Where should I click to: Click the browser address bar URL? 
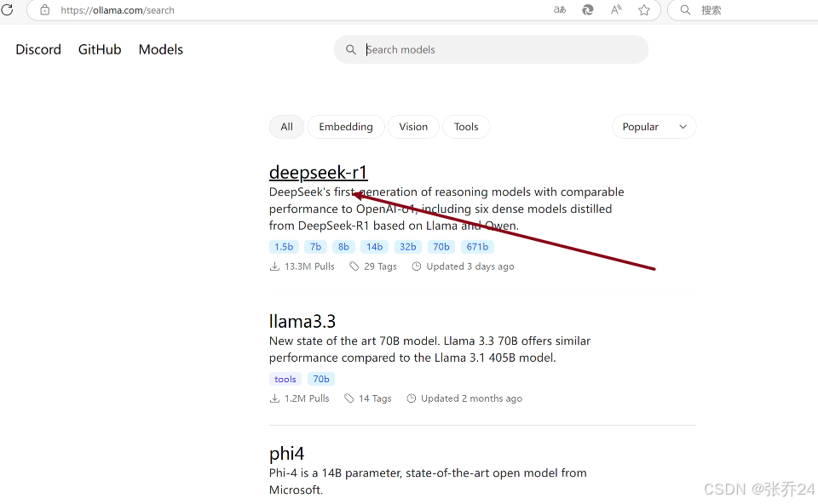coord(118,10)
